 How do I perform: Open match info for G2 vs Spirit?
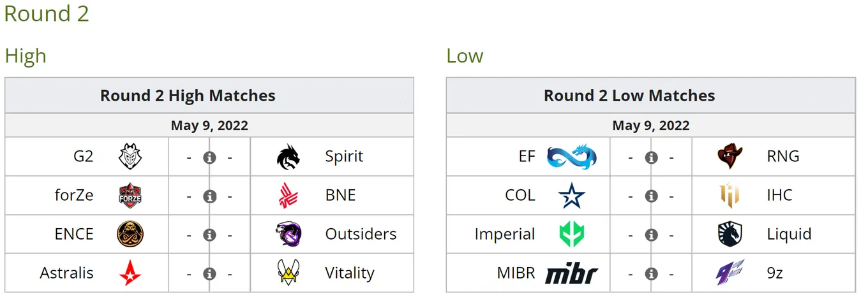pyautogui.click(x=209, y=157)
